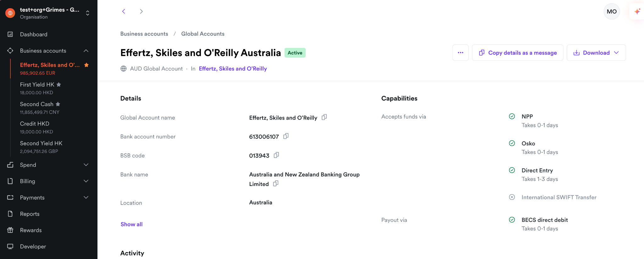Screen dimensions: 644x259
Task: Copy the Global Account name
Action: (324, 117)
